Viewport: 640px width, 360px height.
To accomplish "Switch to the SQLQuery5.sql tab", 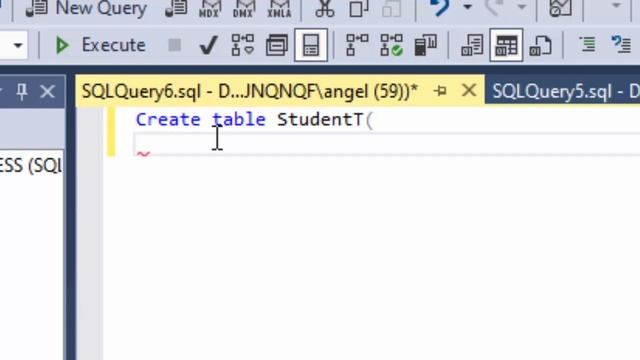I will pos(565,91).
